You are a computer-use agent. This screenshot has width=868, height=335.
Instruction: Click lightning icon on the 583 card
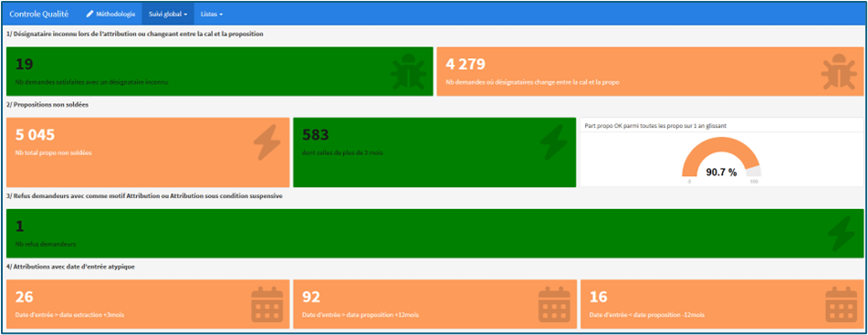click(554, 142)
